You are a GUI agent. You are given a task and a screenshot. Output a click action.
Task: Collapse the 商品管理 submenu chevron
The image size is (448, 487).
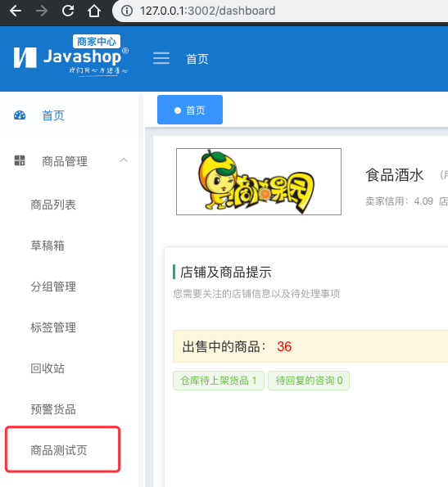[124, 160]
